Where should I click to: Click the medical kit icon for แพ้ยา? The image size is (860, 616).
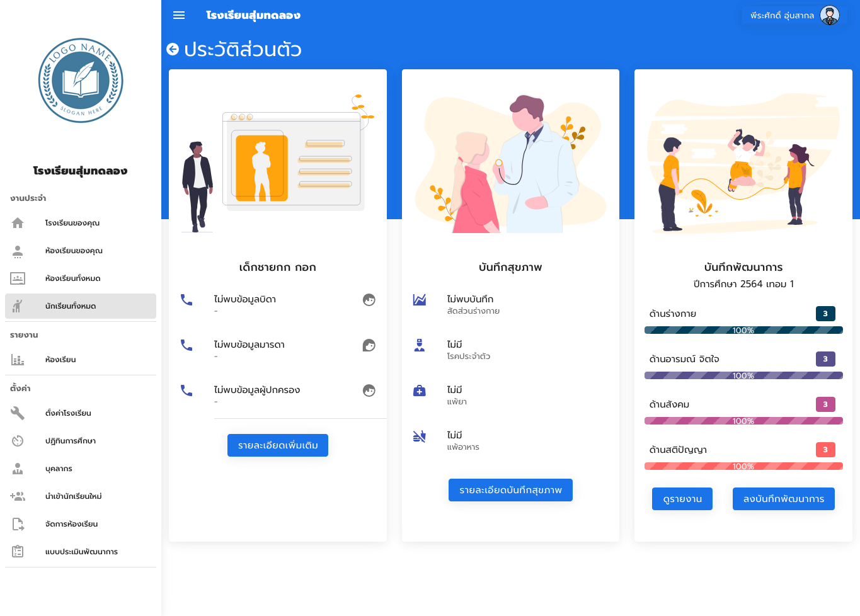point(420,391)
